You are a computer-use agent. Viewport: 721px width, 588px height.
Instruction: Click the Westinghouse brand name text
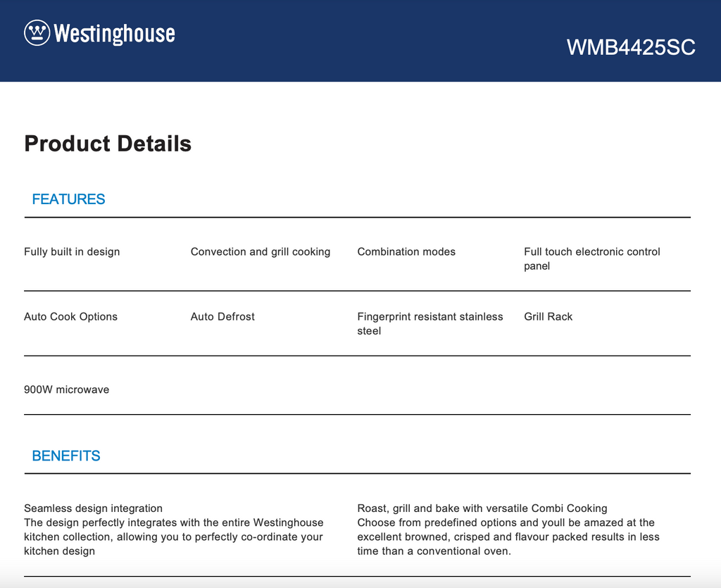[114, 33]
